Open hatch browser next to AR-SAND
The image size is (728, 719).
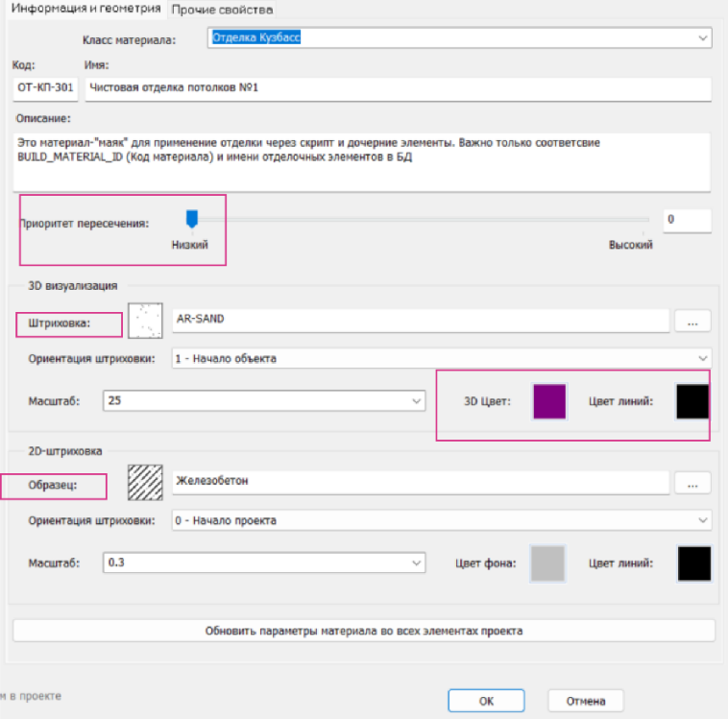(692, 321)
